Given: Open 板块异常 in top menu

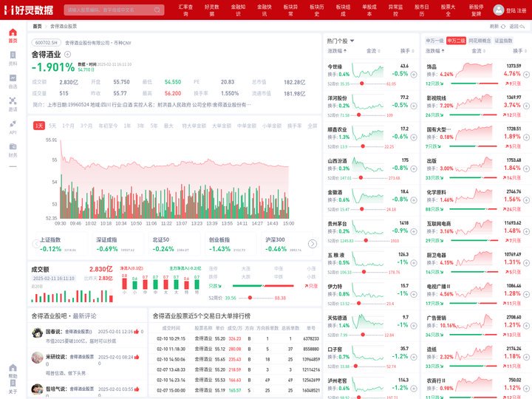Looking at the screenshot, I should pos(290,10).
